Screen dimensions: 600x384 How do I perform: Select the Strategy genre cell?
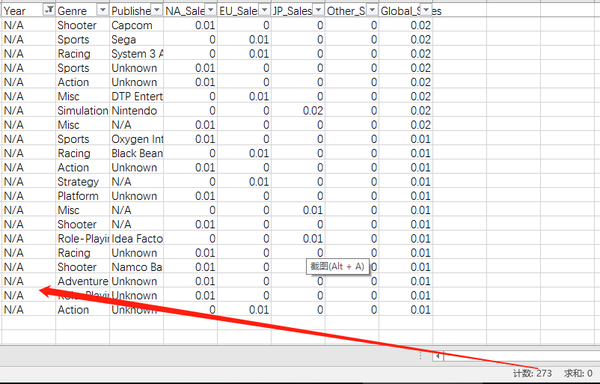[83, 182]
